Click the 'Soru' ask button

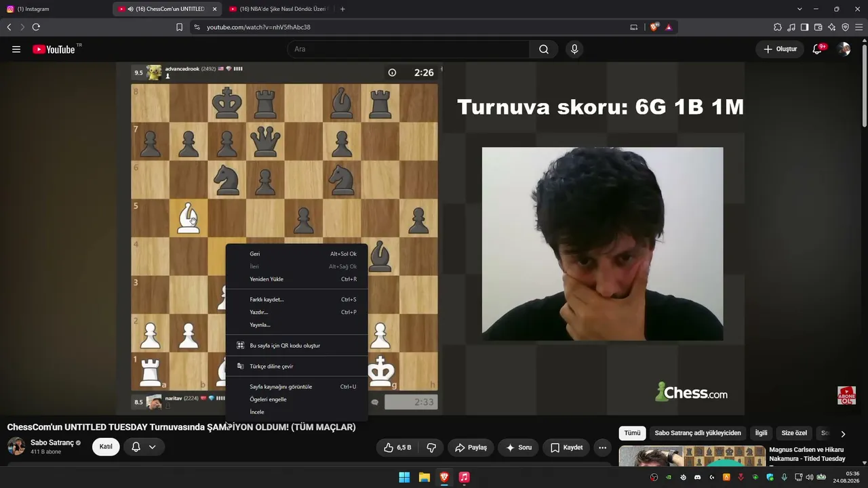point(519,447)
